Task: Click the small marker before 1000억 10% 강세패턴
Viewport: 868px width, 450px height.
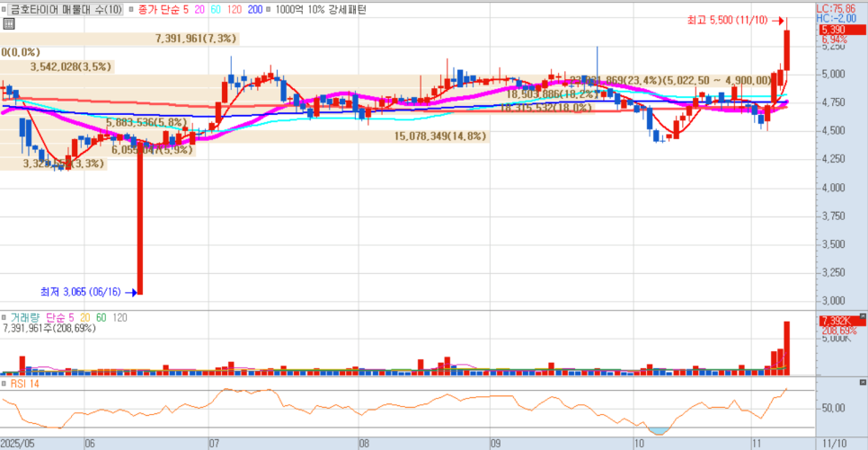Action: click(x=269, y=9)
